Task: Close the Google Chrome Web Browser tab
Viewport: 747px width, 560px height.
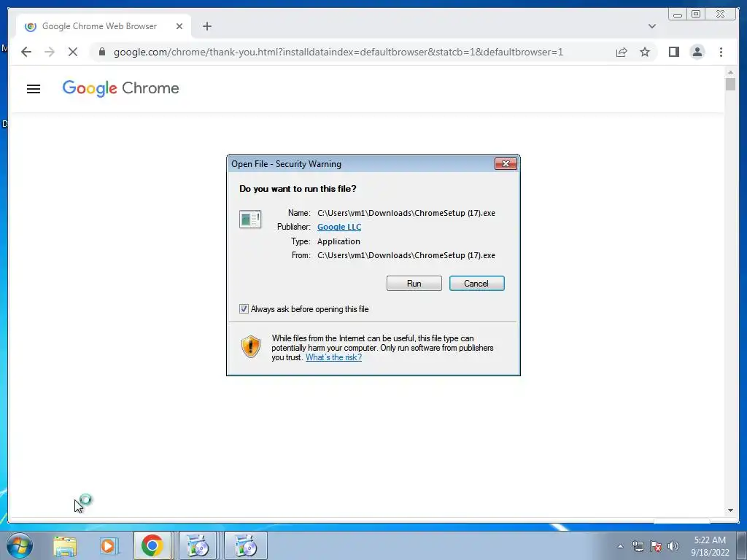Action: [179, 26]
